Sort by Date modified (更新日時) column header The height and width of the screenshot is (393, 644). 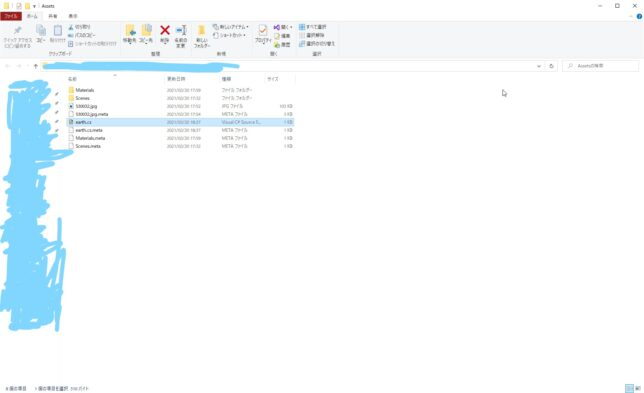(x=191, y=79)
